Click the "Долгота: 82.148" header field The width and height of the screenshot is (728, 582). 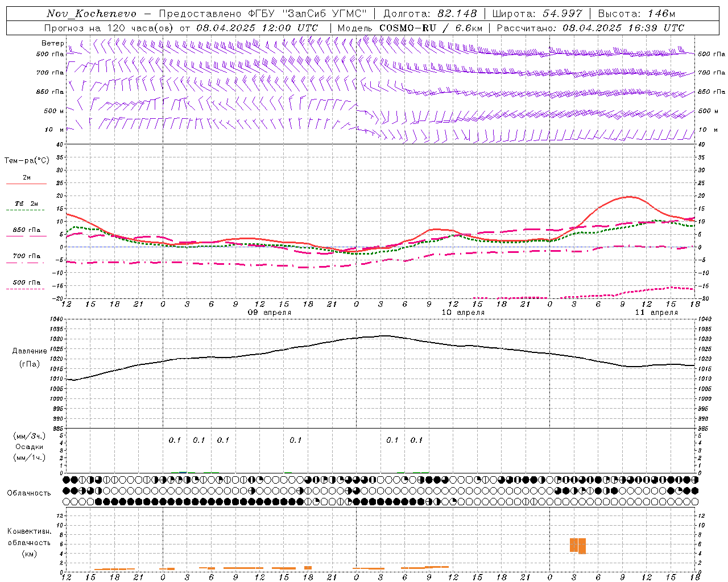point(430,14)
